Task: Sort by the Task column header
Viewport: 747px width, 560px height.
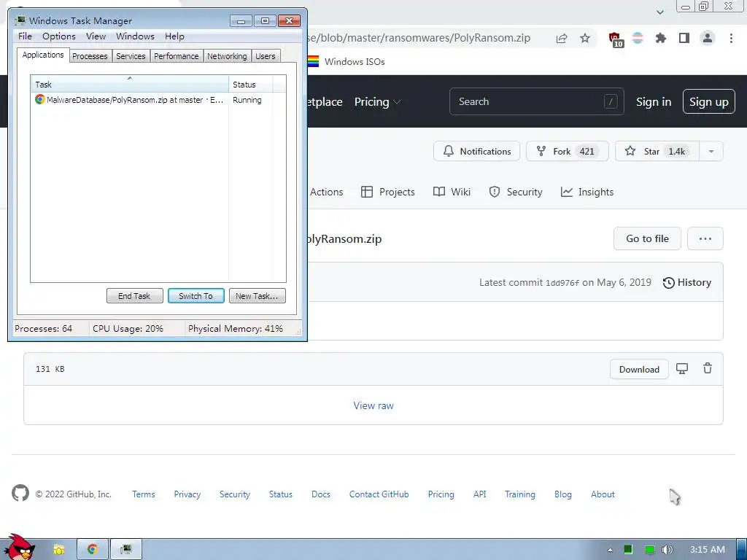Action: [x=130, y=85]
